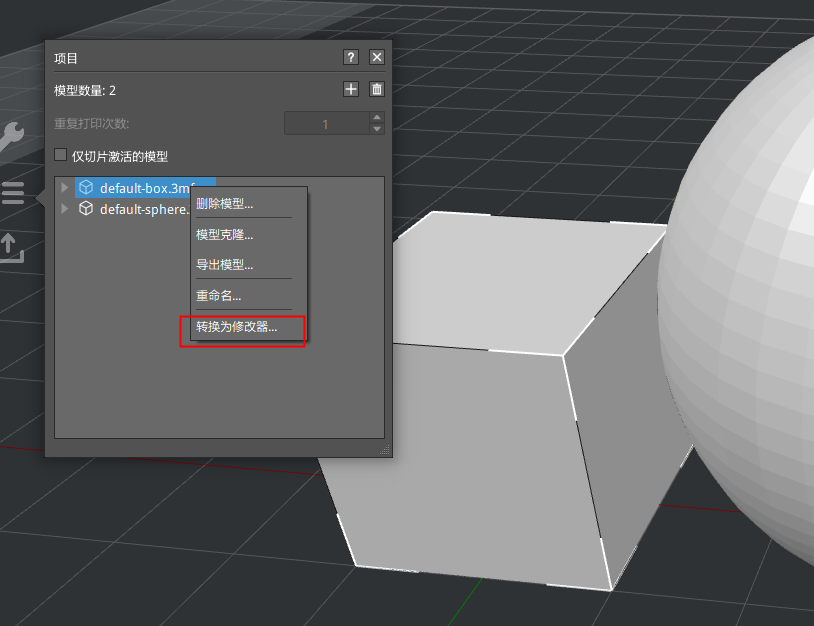
Task: Open the help question mark button
Action: pos(351,57)
